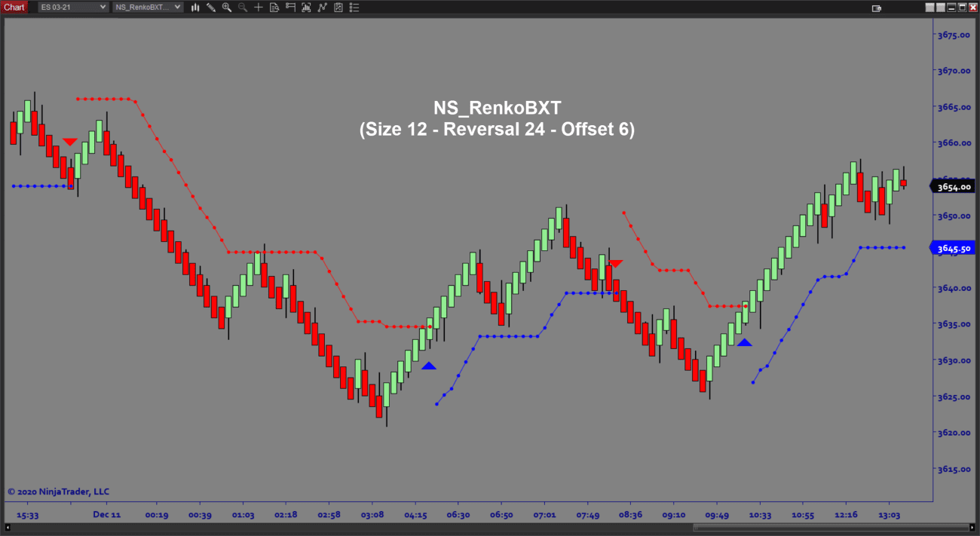
Task: Switch to the Chart tab
Action: [x=14, y=7]
